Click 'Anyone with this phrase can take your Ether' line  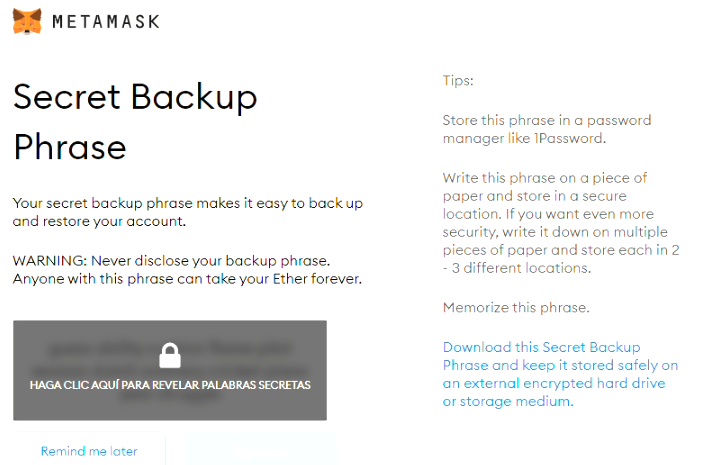[187, 278]
